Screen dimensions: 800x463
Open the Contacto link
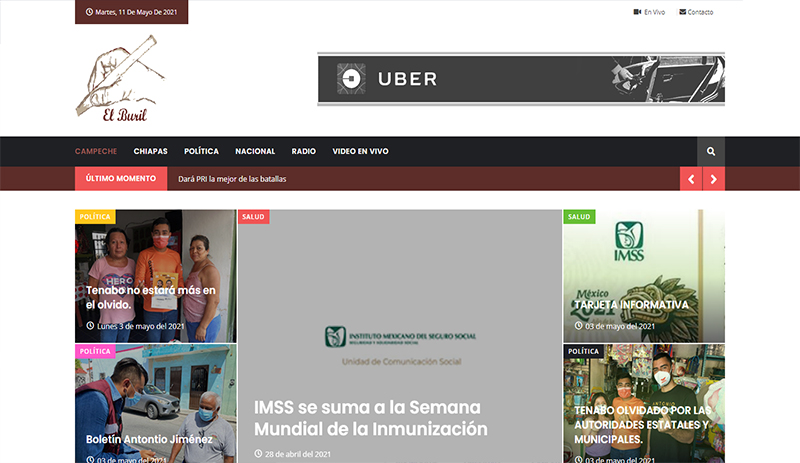pos(700,12)
